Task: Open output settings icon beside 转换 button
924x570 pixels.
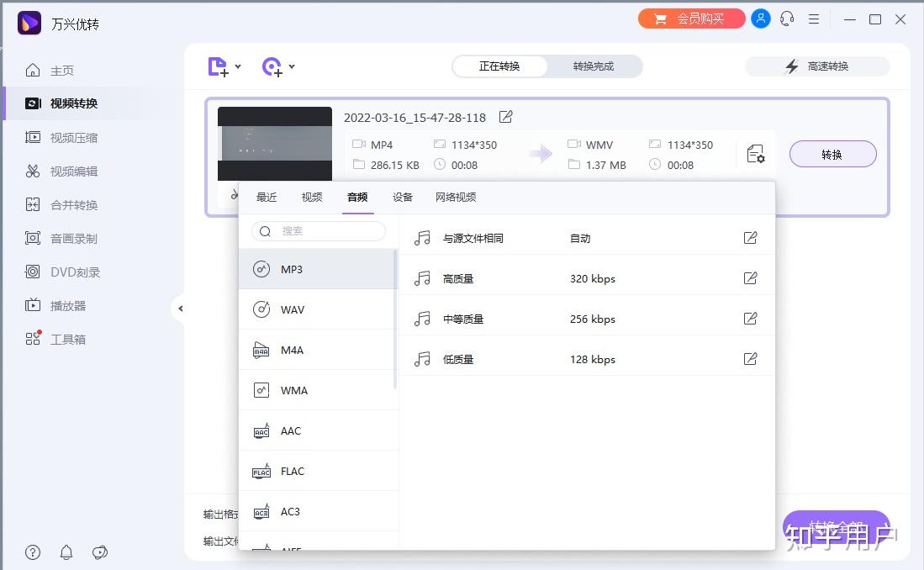Action: click(x=756, y=154)
